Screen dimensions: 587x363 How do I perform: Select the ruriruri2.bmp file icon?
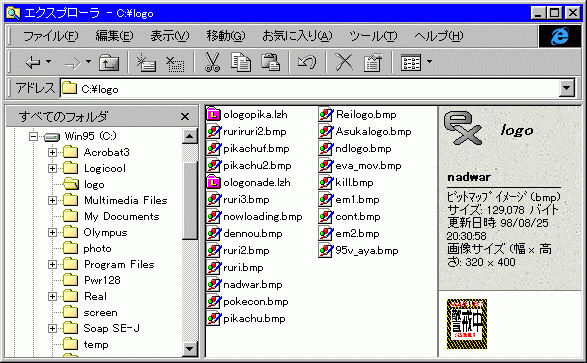(213, 131)
